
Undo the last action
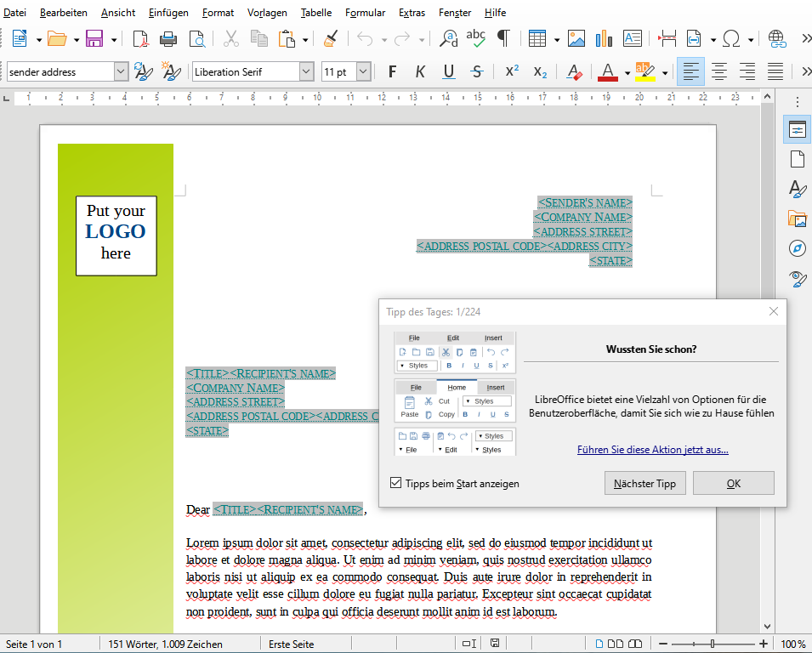coord(365,39)
